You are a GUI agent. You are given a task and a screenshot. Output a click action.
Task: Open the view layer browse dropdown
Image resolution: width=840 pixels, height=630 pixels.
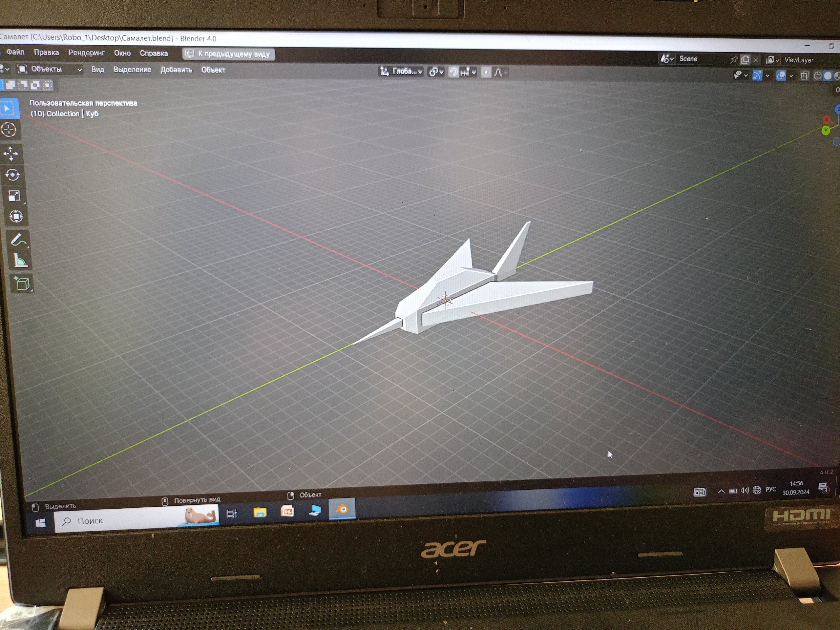[x=772, y=60]
